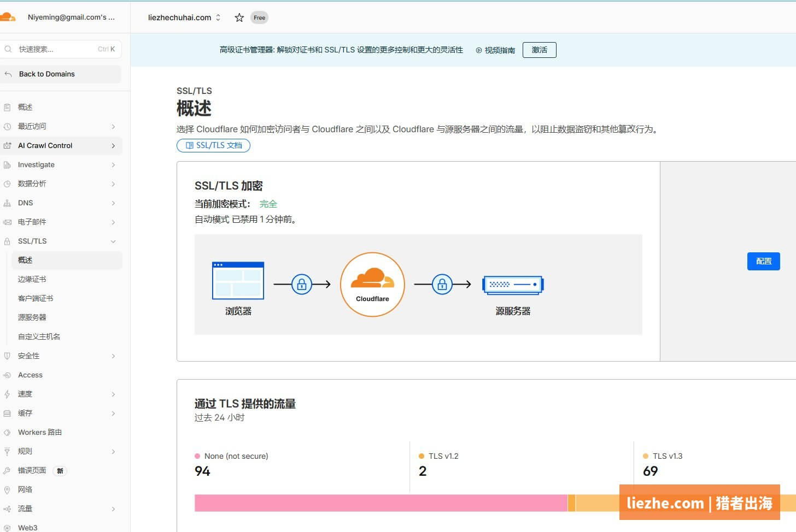Click the pink dot beside None (not secure)

point(197,456)
